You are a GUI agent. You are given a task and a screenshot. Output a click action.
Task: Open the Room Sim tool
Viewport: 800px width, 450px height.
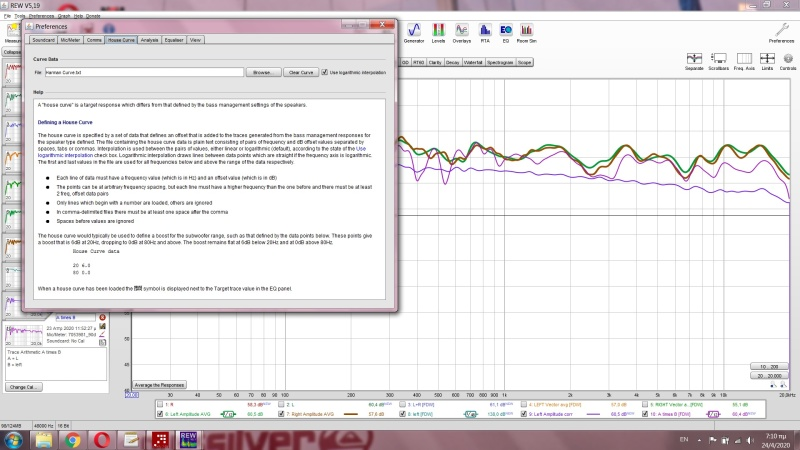529,31
